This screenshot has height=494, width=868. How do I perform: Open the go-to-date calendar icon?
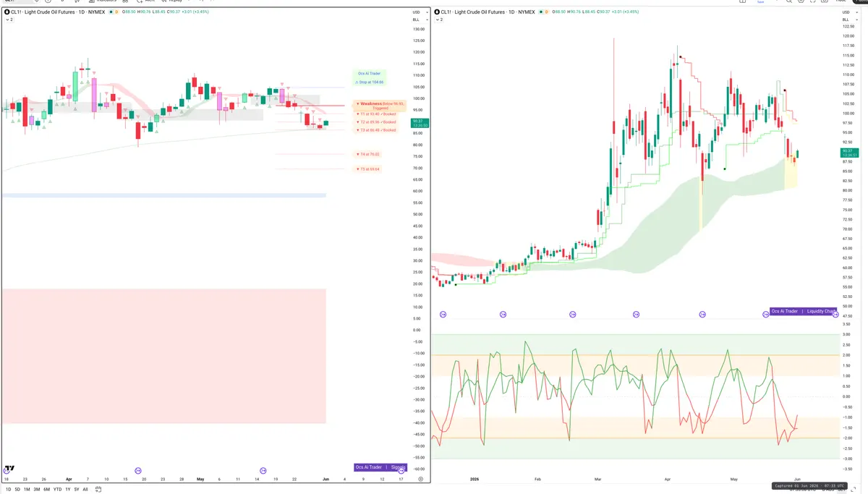98,489
